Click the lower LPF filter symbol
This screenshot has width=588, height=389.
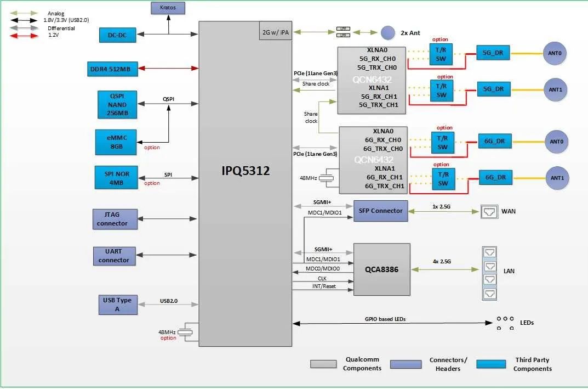pyautogui.click(x=343, y=35)
